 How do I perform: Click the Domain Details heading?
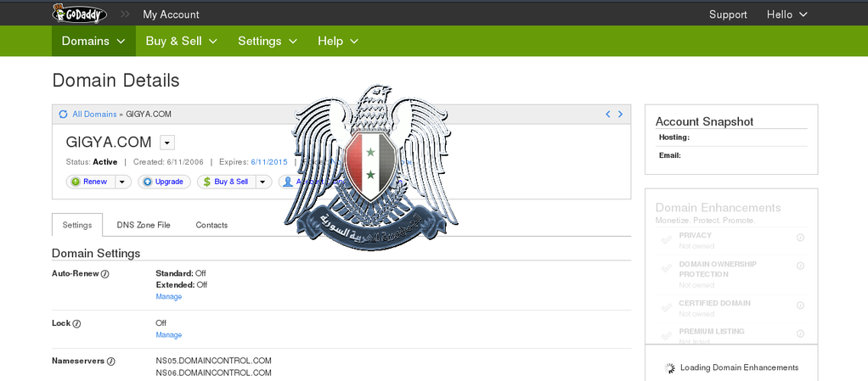pos(116,81)
